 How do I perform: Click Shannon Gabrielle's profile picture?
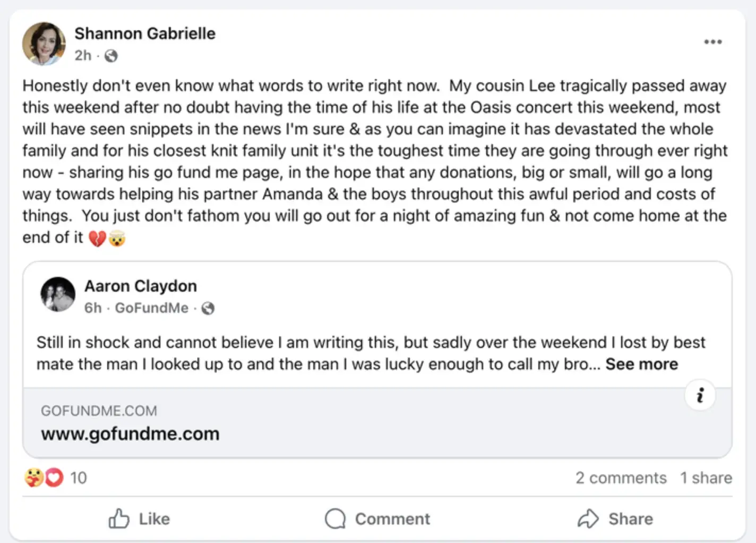tap(44, 44)
